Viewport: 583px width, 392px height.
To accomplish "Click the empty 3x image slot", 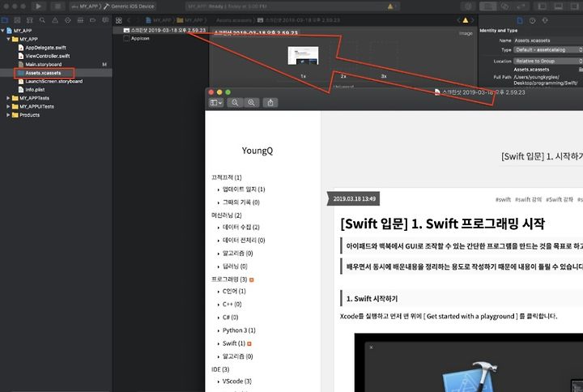I will point(383,56).
